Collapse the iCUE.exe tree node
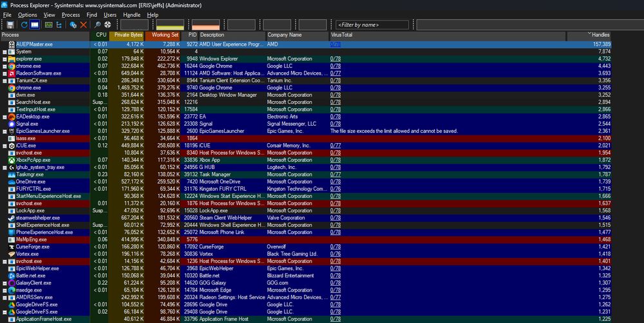This screenshot has height=323, width=644. (x=5, y=146)
